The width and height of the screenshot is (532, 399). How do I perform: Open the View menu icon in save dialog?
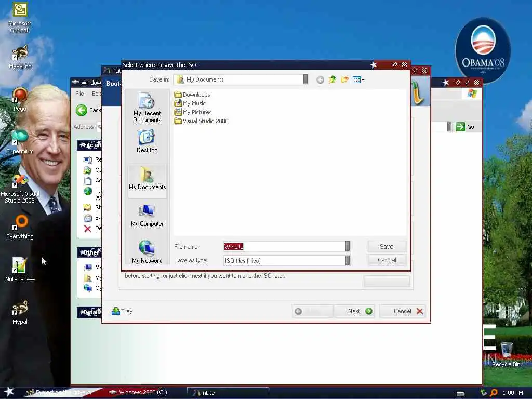[358, 79]
